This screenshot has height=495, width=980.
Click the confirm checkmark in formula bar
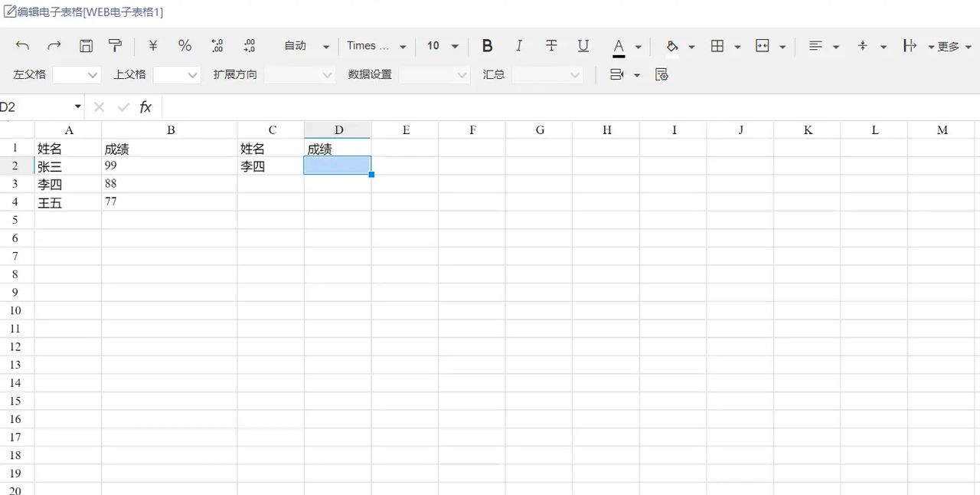[123, 107]
